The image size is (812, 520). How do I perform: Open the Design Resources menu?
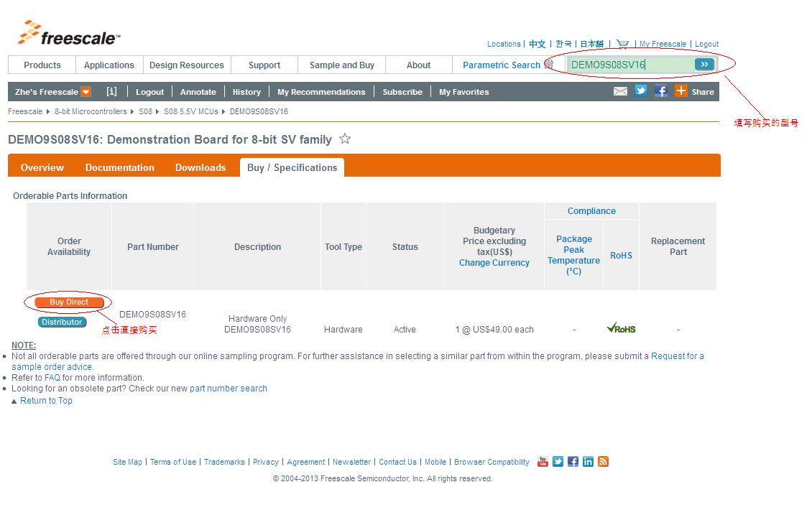[187, 65]
